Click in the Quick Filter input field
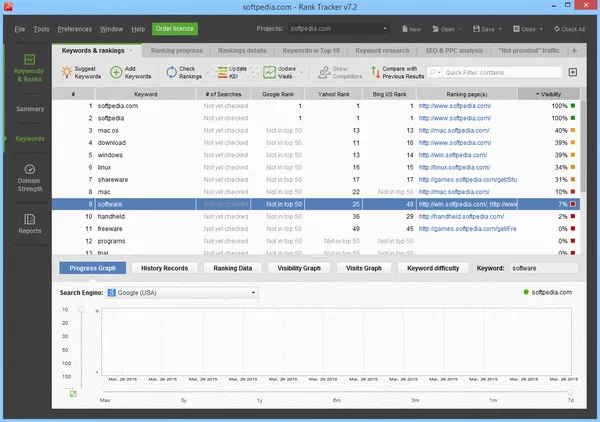Image resolution: width=600 pixels, height=422 pixels. (500, 72)
